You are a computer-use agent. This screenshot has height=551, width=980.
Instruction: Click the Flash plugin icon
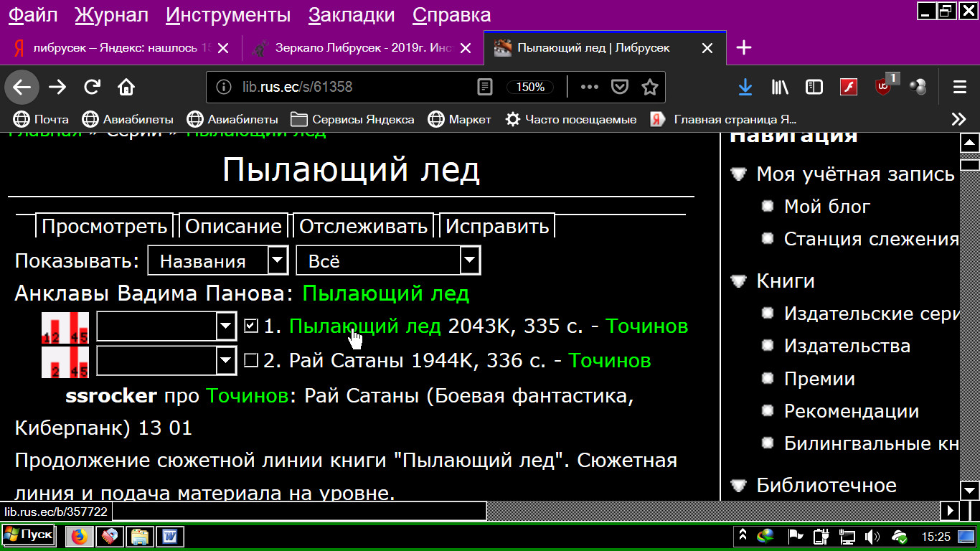tap(849, 88)
